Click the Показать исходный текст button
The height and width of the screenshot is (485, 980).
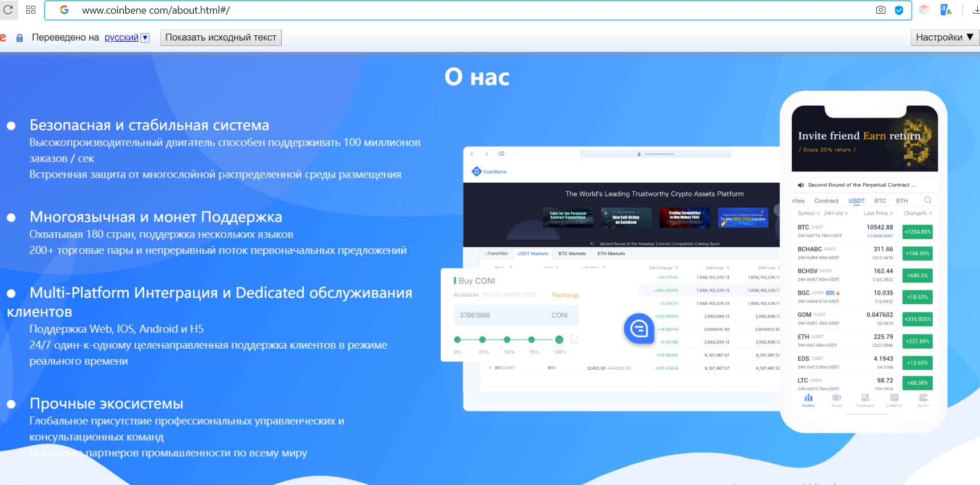click(221, 38)
